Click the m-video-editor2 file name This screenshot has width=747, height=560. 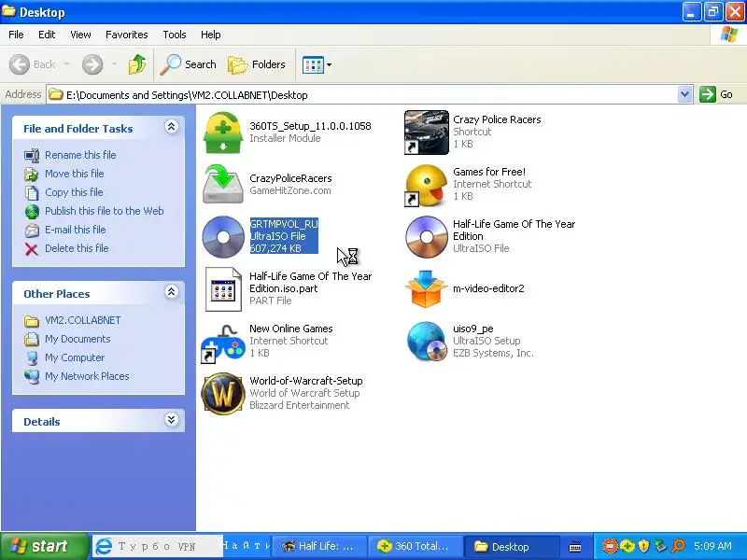pos(488,288)
